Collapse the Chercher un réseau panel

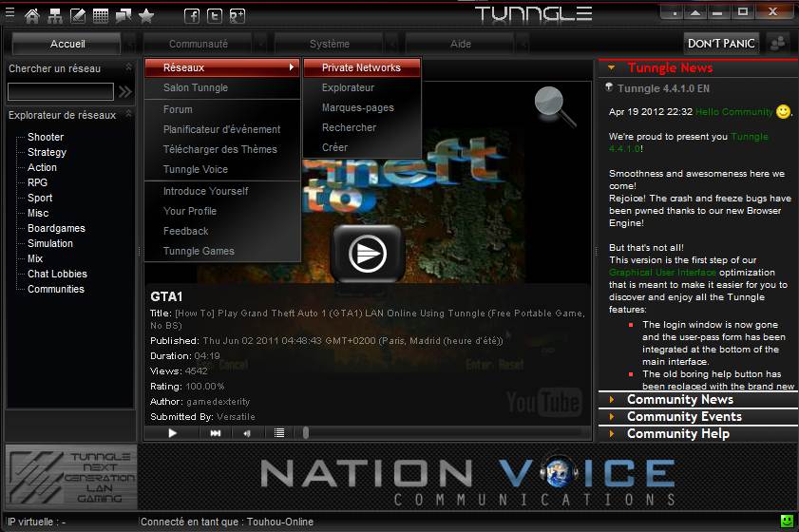[129, 67]
